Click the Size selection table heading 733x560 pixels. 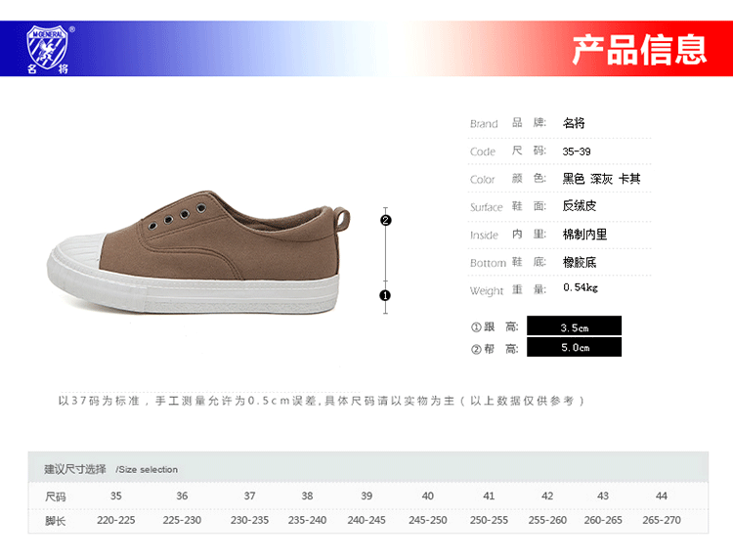click(110, 469)
